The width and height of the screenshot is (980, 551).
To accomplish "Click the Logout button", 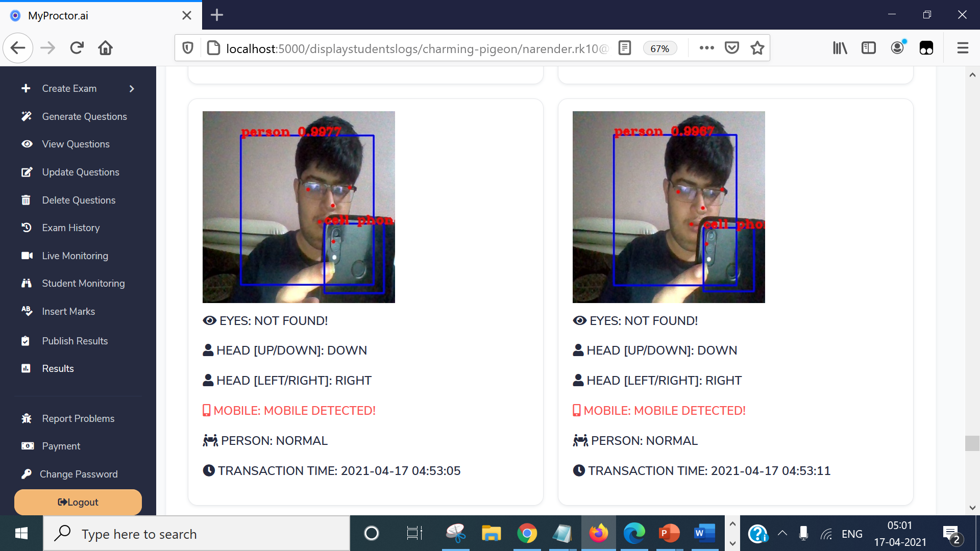I will coord(78,502).
